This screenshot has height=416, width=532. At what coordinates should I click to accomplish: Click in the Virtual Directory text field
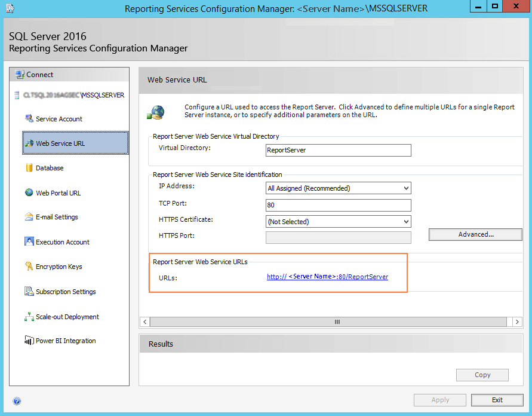tap(338, 150)
